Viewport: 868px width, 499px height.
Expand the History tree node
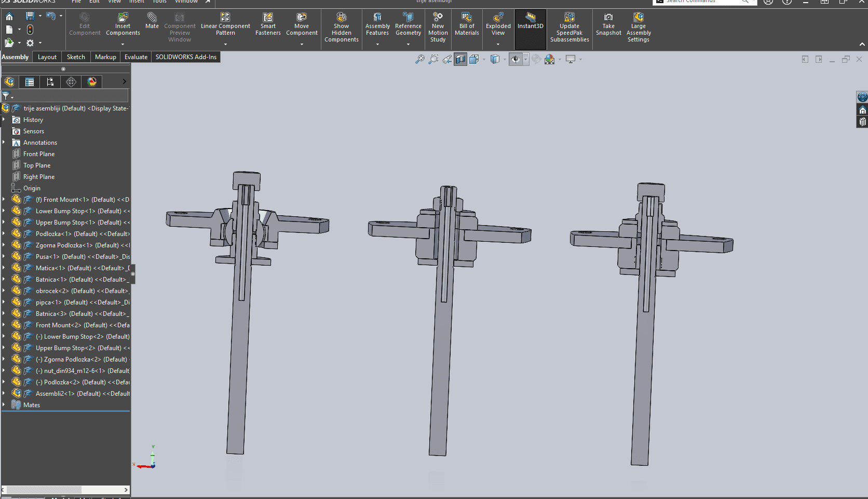(4, 120)
